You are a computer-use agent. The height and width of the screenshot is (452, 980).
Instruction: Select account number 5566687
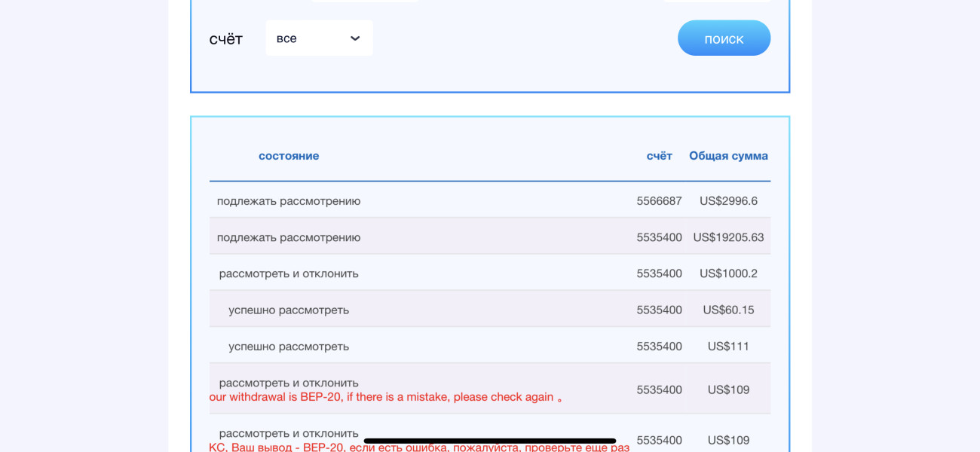[659, 201]
